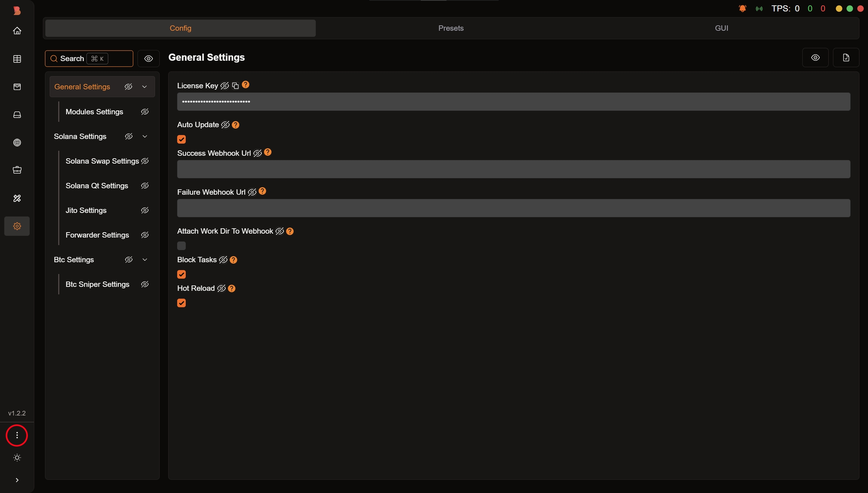The width and height of the screenshot is (868, 493).
Task: Click help icon next to Auto Update
Action: tap(235, 125)
